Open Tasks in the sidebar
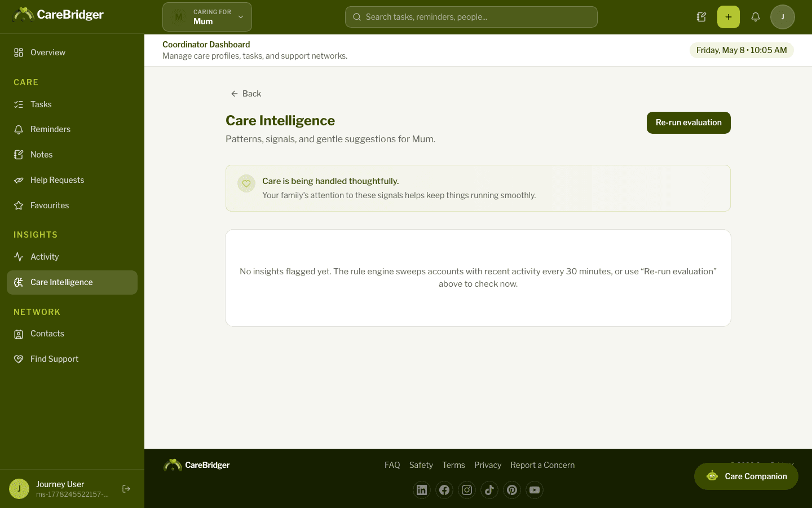812x508 pixels. [x=72, y=104]
